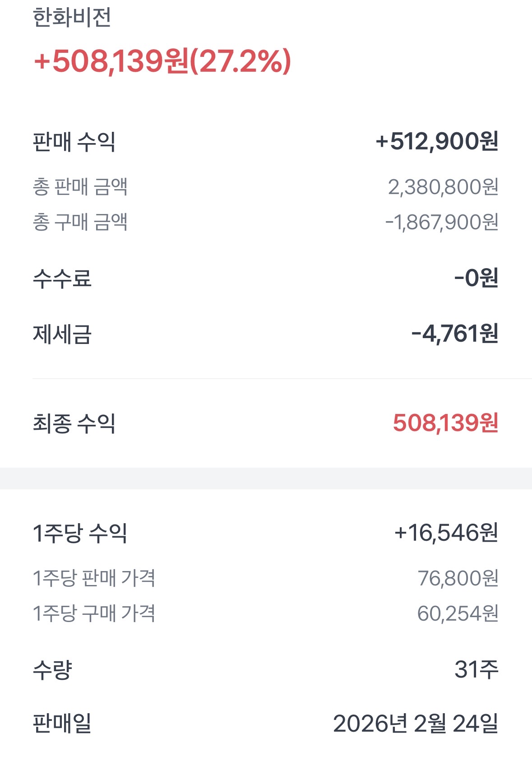Tap the 한화비전 stock name title
The height and width of the screenshot is (771, 532).
72,18
